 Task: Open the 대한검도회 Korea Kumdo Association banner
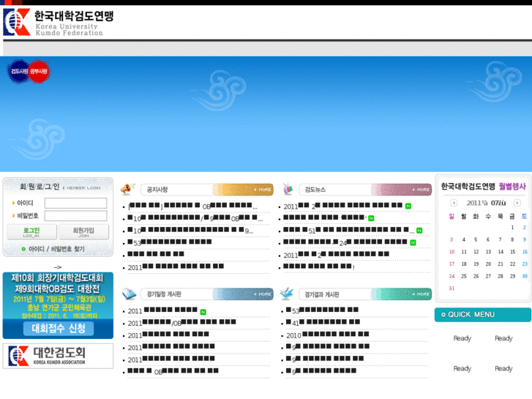click(x=58, y=356)
